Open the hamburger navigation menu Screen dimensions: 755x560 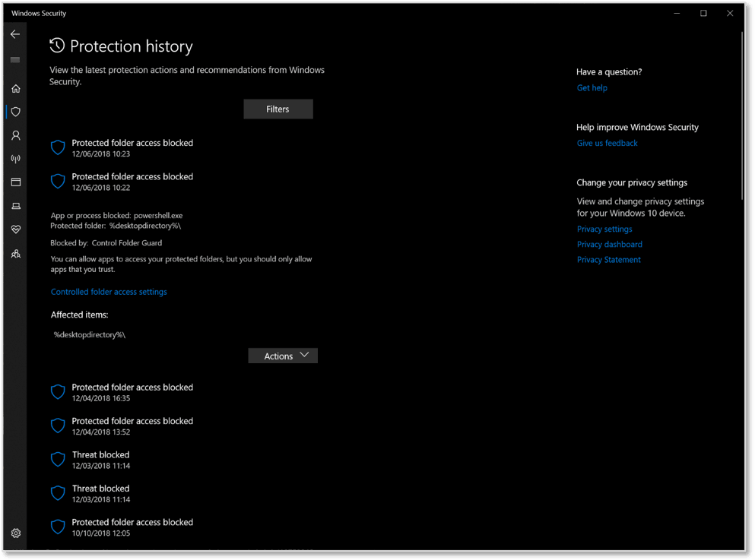[x=15, y=60]
